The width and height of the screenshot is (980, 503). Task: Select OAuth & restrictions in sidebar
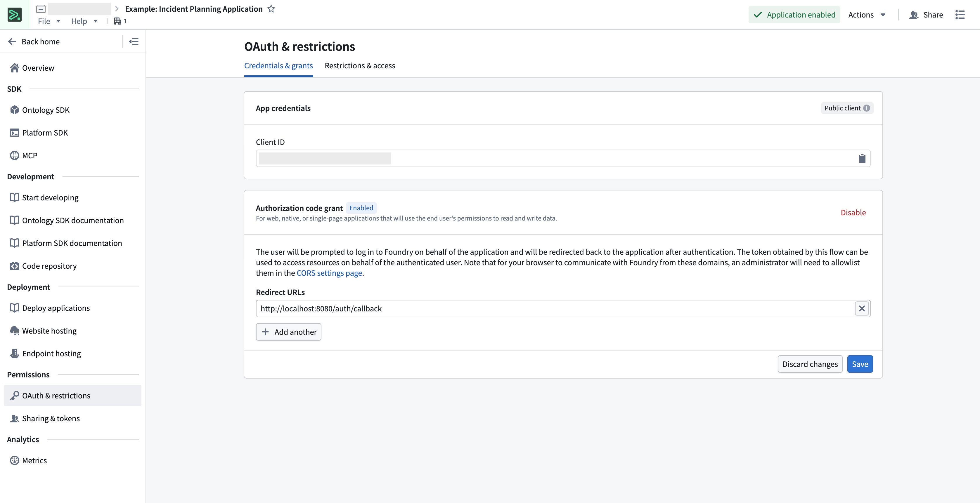click(73, 396)
